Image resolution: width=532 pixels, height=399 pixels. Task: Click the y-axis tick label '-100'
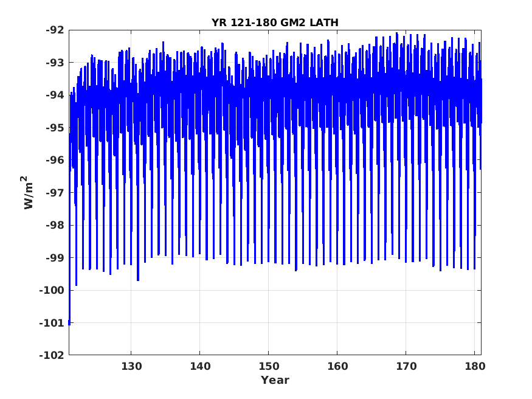pyautogui.click(x=52, y=290)
